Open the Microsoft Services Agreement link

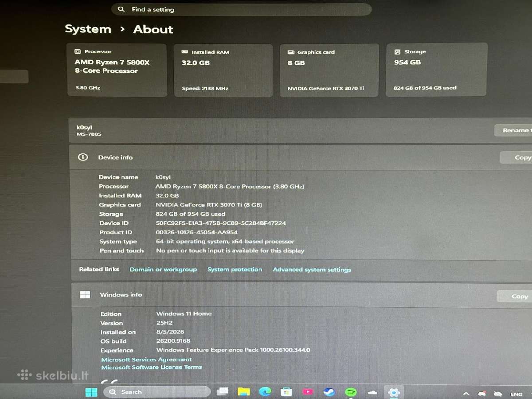[146, 360]
